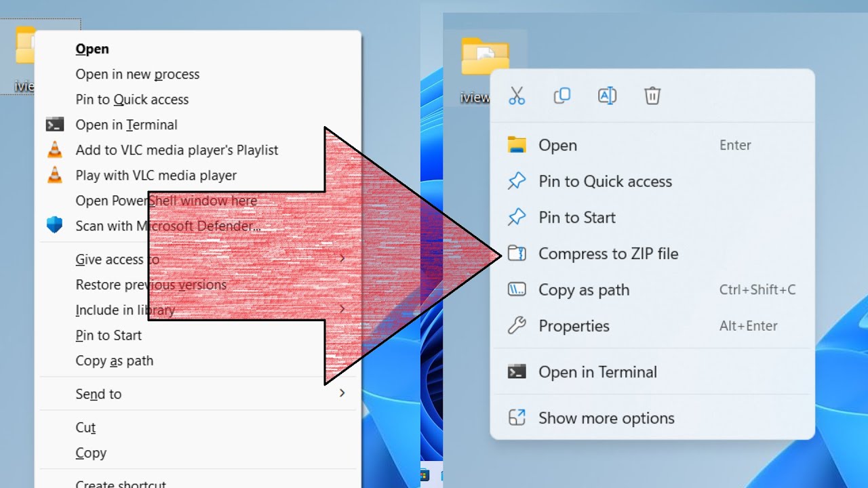Select Show more options
Viewport: 868px width, 488px height.
point(606,418)
